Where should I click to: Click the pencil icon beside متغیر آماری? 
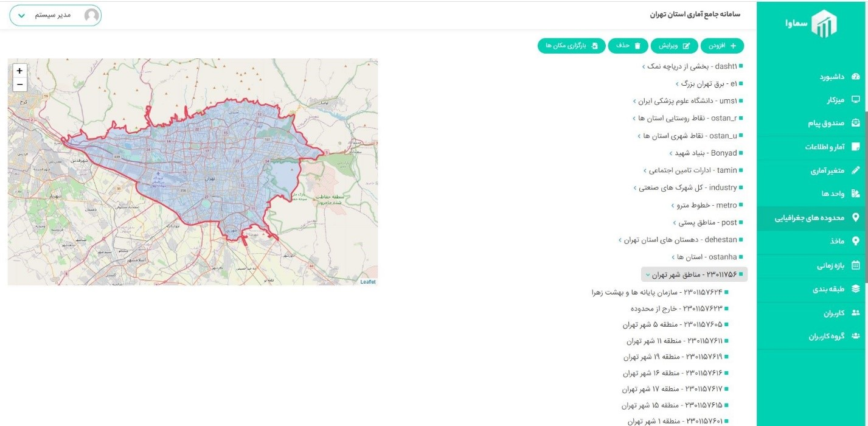[856, 170]
